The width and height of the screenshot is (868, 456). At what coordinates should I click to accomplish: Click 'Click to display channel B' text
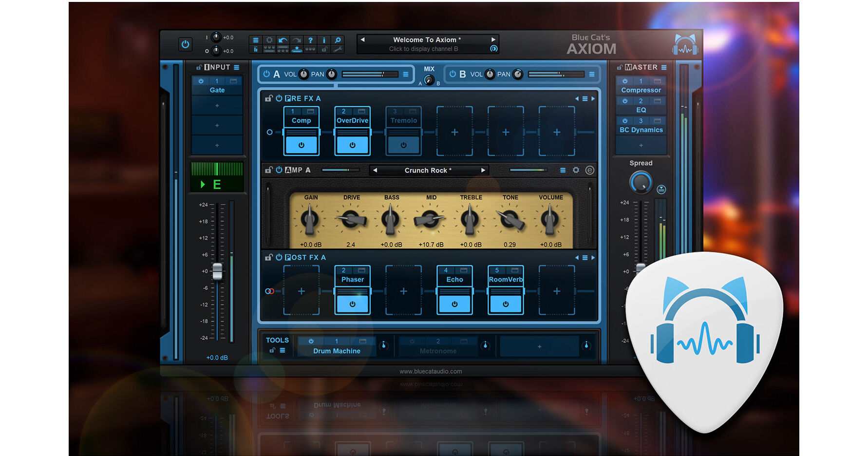(x=423, y=49)
